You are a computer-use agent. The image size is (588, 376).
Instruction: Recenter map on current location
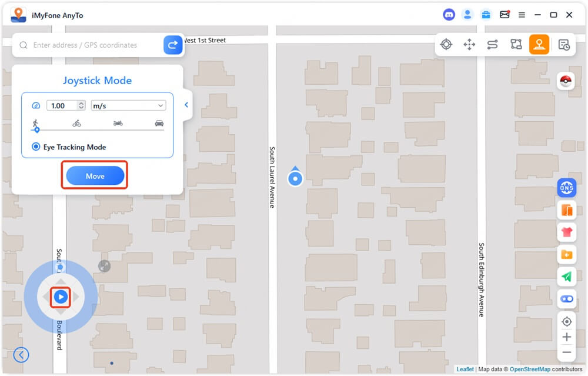[567, 322]
